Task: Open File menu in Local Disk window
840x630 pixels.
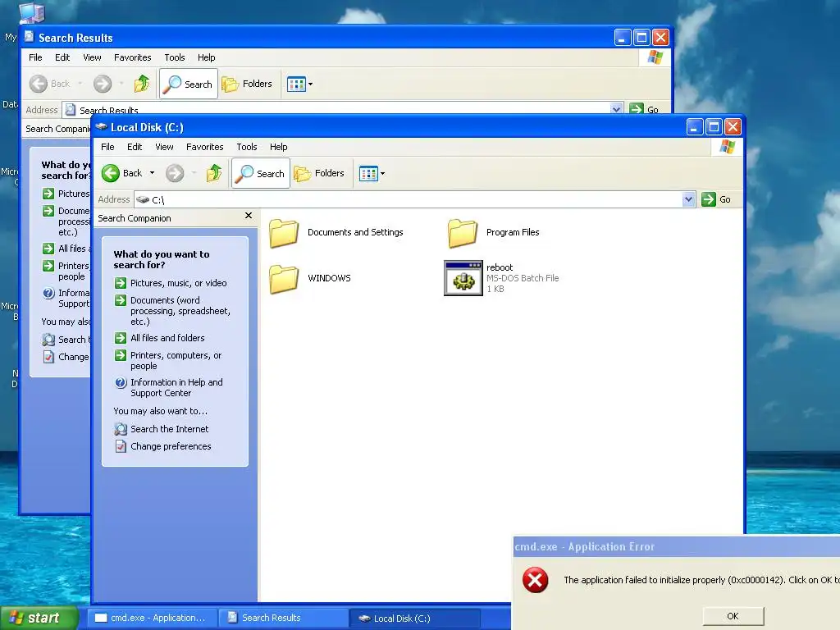Action: point(107,147)
